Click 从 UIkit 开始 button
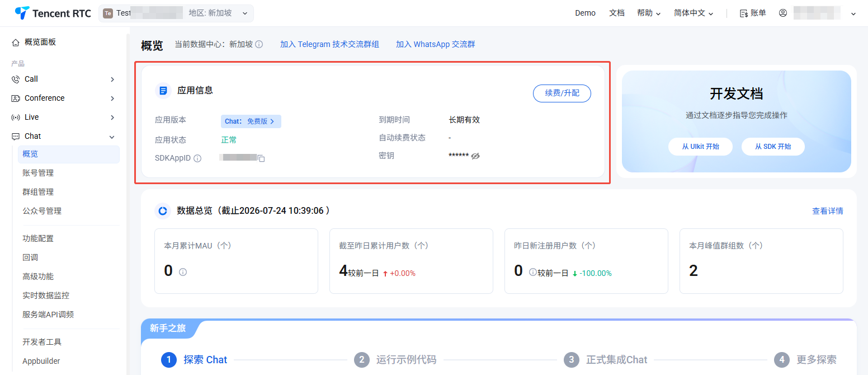The height and width of the screenshot is (375, 868). 700,147
